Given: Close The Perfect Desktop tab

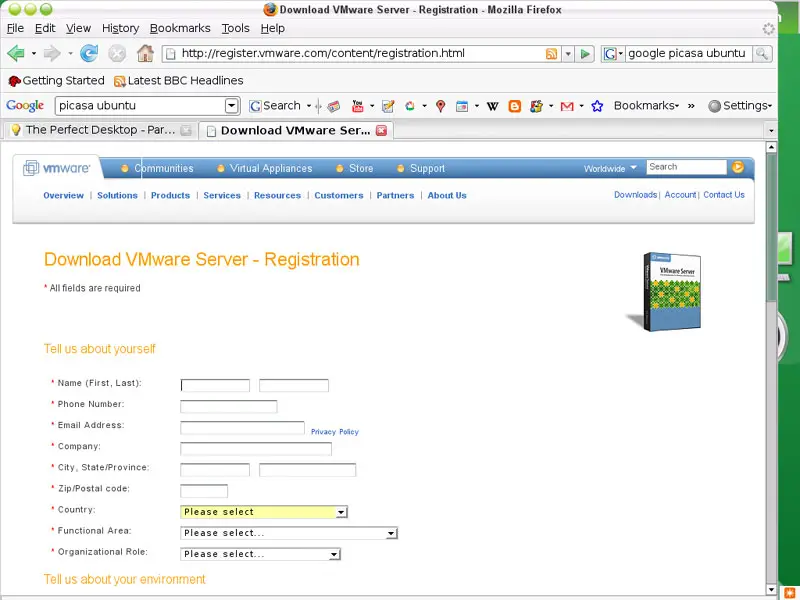Looking at the screenshot, I should pos(186,131).
